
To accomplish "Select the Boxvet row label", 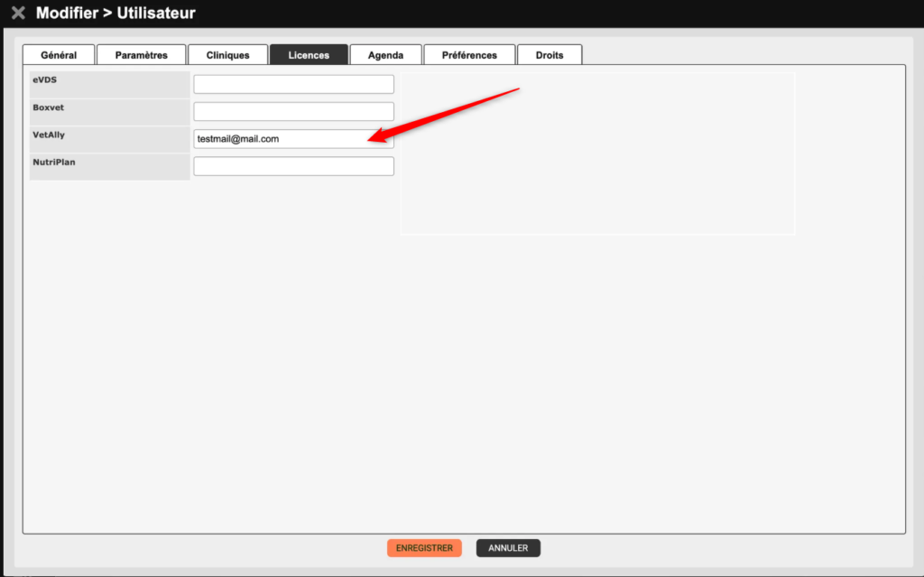I will (x=49, y=107).
